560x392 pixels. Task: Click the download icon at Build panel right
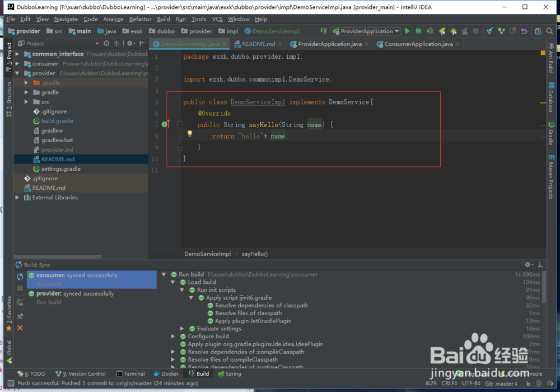(540, 264)
